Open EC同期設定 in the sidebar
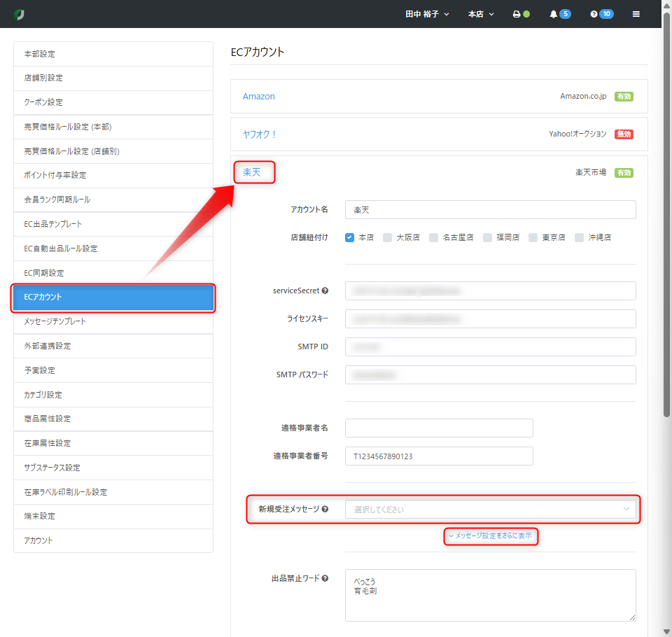This screenshot has width=672, height=637. 113,273
